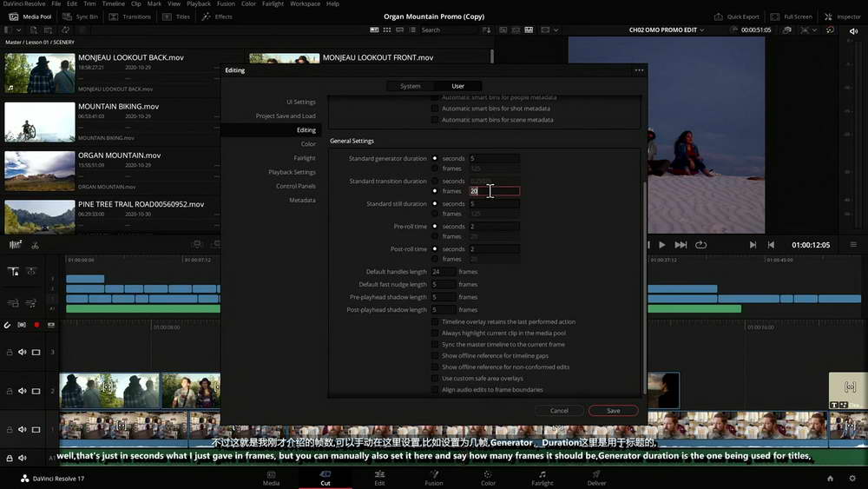
Task: Click the default handles length field
Action: [x=444, y=272]
